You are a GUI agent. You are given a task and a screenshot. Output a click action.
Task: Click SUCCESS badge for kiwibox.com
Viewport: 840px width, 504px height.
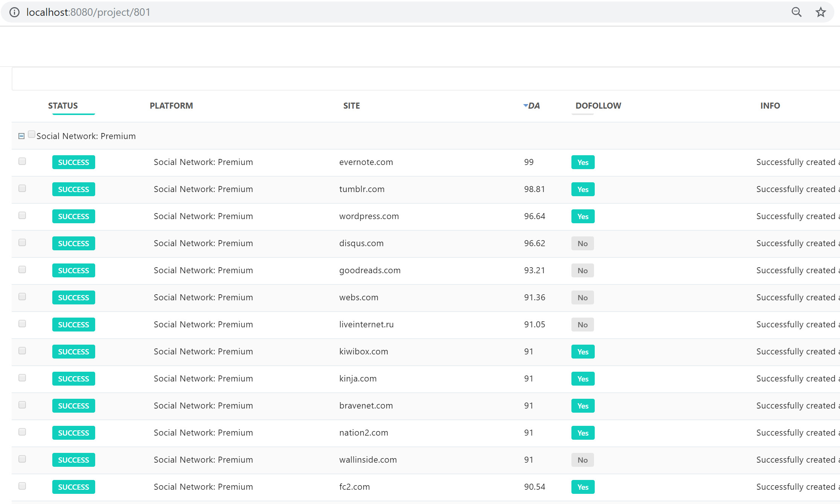74,352
